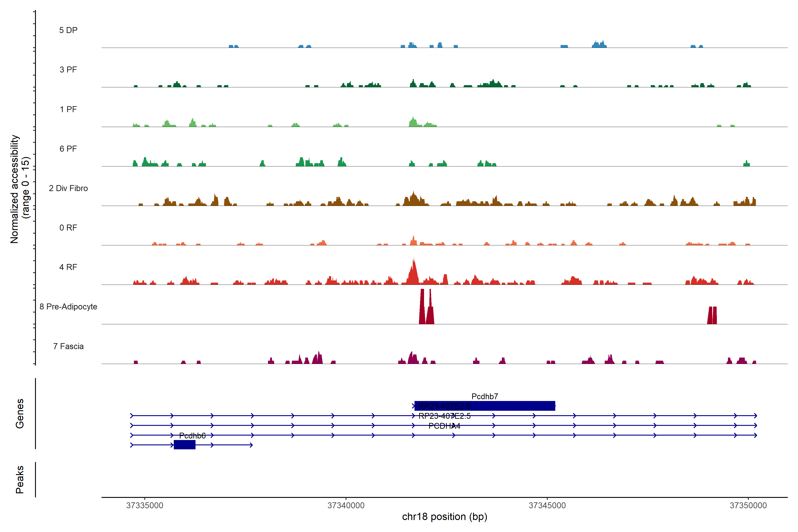This screenshot has height=532, width=798.
Task: Click the small Pcdhb6 exon box
Action: click(185, 445)
